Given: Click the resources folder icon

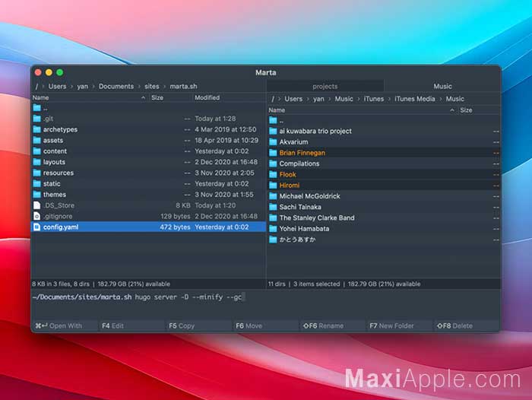Looking at the screenshot, I should pos(37,173).
